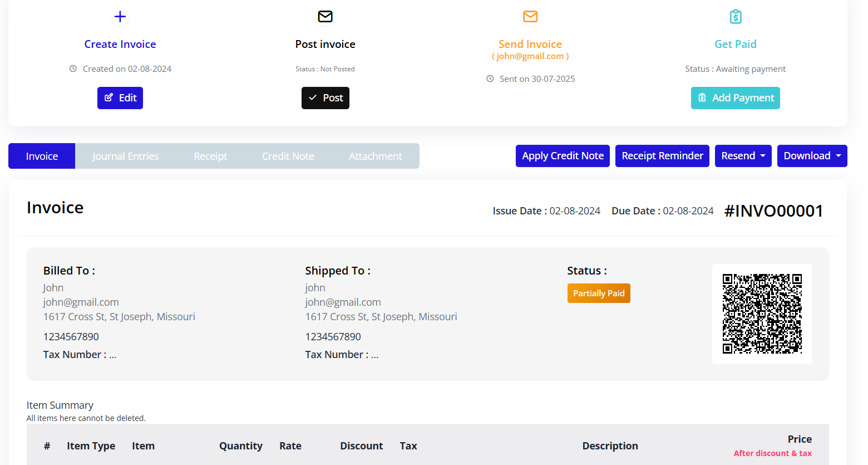
Task: Switch to the Attachment tab
Action: pos(375,156)
